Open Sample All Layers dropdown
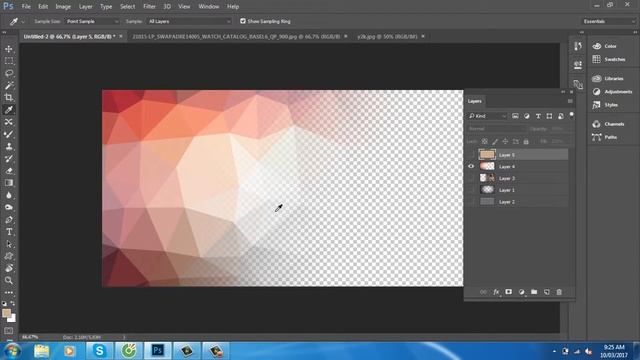This screenshot has height=360, width=640. pos(189,21)
